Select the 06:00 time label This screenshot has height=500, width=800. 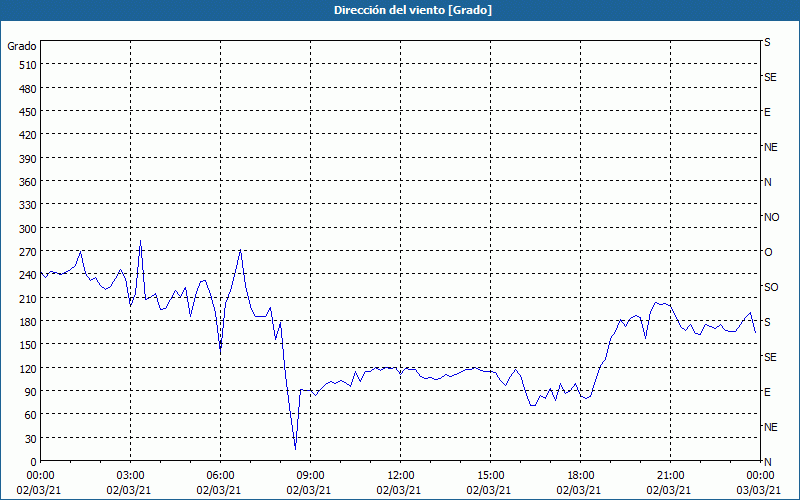coord(220,476)
